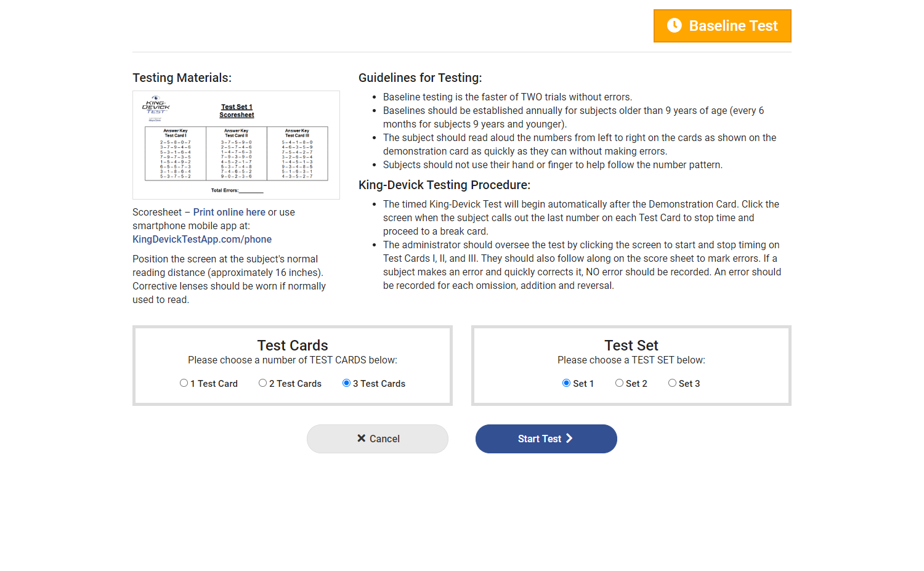Click the chevron arrow in Start Test button
This screenshot has height=571, width=924.
tap(570, 439)
